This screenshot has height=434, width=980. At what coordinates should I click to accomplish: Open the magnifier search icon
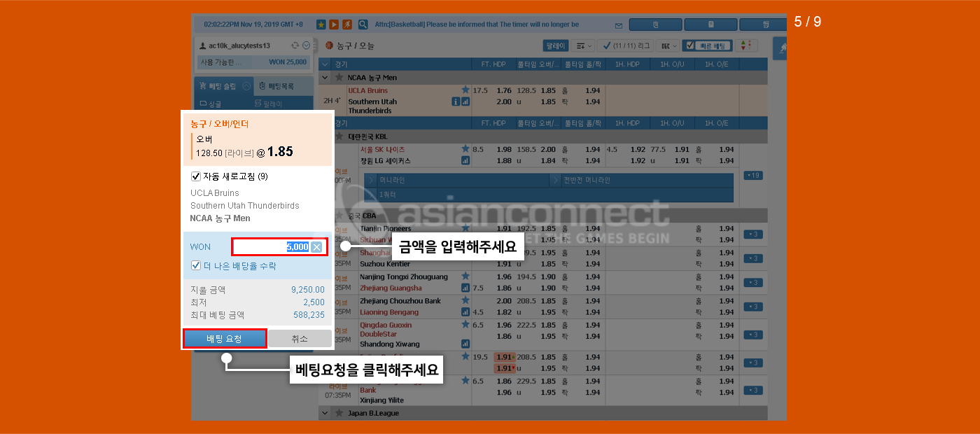(363, 24)
